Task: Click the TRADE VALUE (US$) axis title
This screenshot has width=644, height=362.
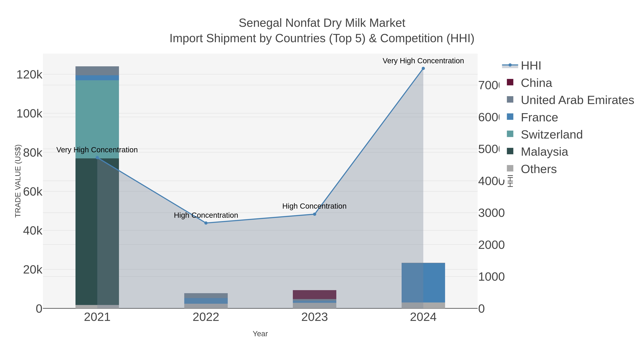Action: [18, 181]
